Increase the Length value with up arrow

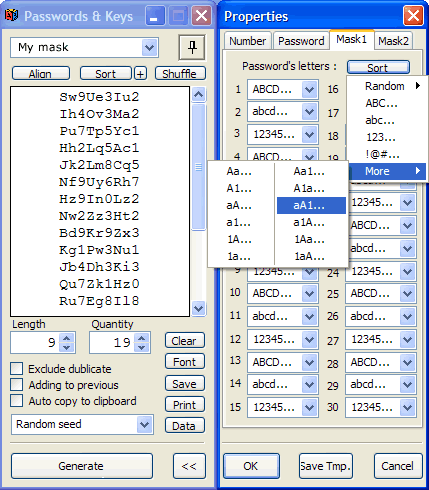click(x=67, y=338)
